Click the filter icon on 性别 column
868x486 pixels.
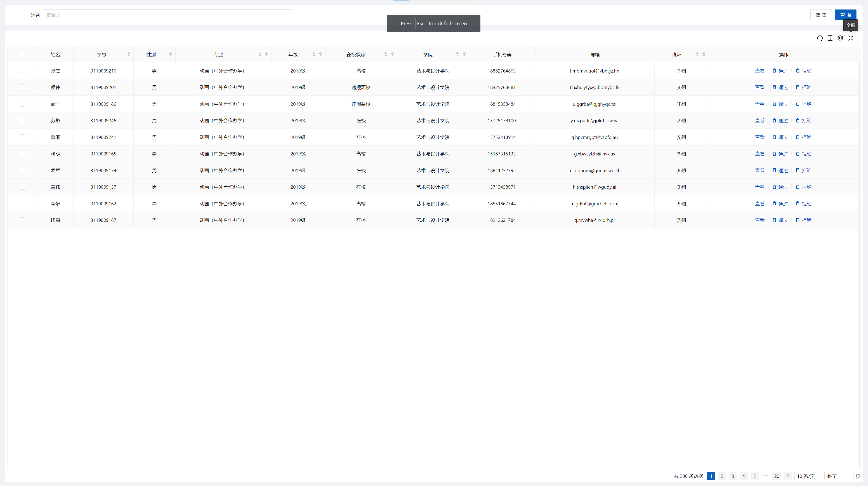[170, 54]
